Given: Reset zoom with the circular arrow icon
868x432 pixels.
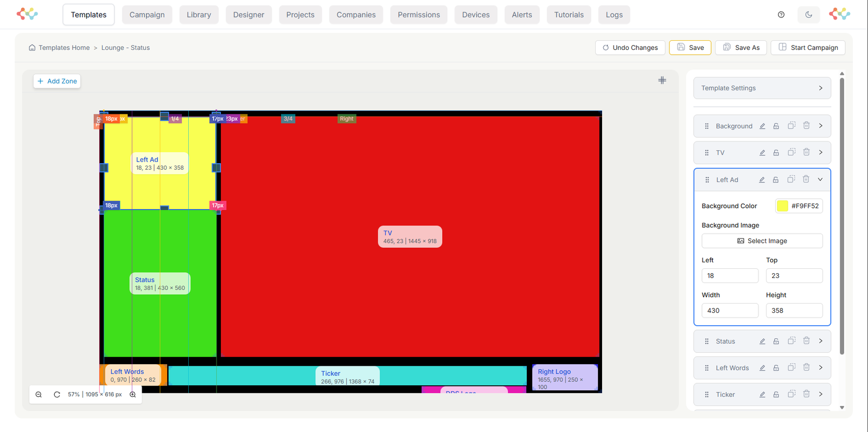Looking at the screenshot, I should coord(57,395).
